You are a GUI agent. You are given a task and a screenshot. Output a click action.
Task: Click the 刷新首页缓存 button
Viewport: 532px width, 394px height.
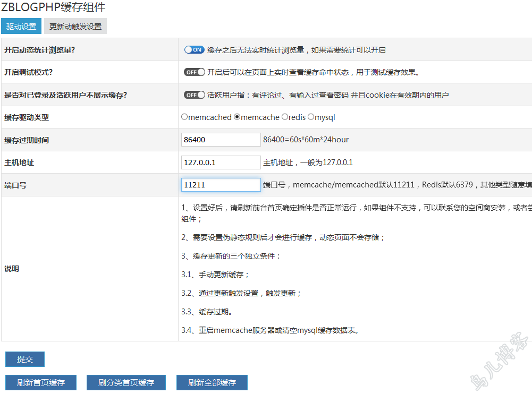(41, 382)
